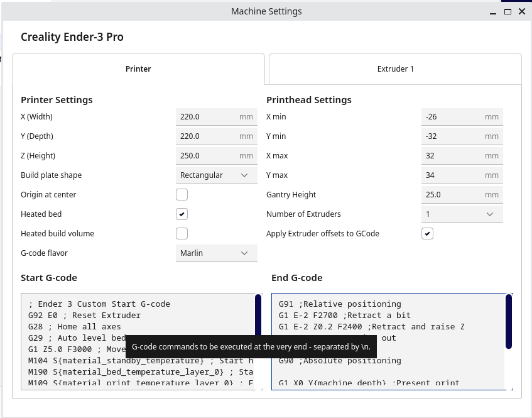Click the X max value field
The image size is (532, 418).
click(x=462, y=156)
